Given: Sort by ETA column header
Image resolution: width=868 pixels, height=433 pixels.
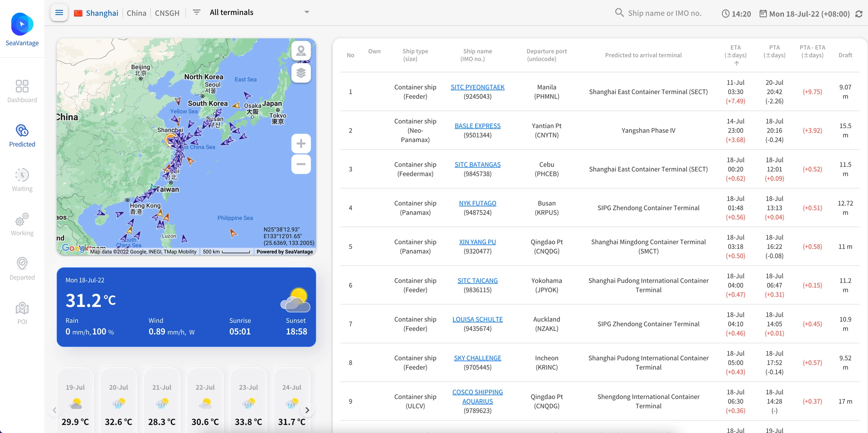Looking at the screenshot, I should pos(736,55).
